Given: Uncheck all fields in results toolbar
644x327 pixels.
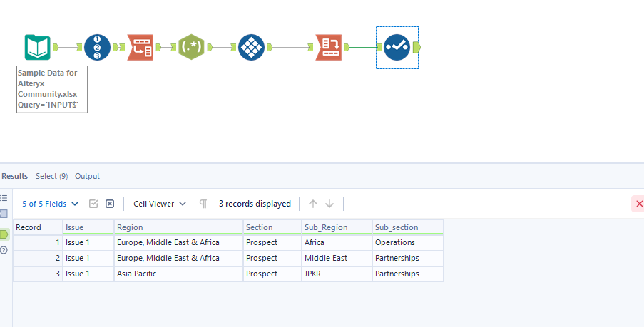Looking at the screenshot, I should pos(110,204).
